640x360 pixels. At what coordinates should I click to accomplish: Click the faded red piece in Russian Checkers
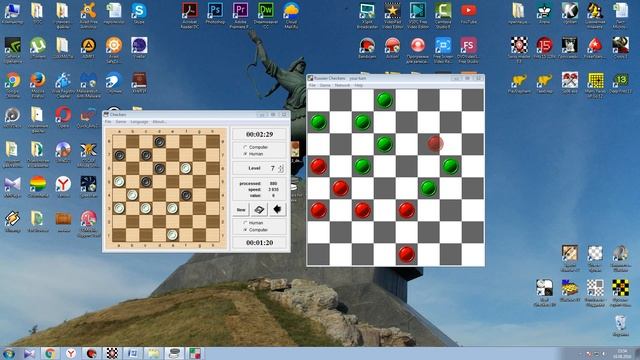(435, 143)
